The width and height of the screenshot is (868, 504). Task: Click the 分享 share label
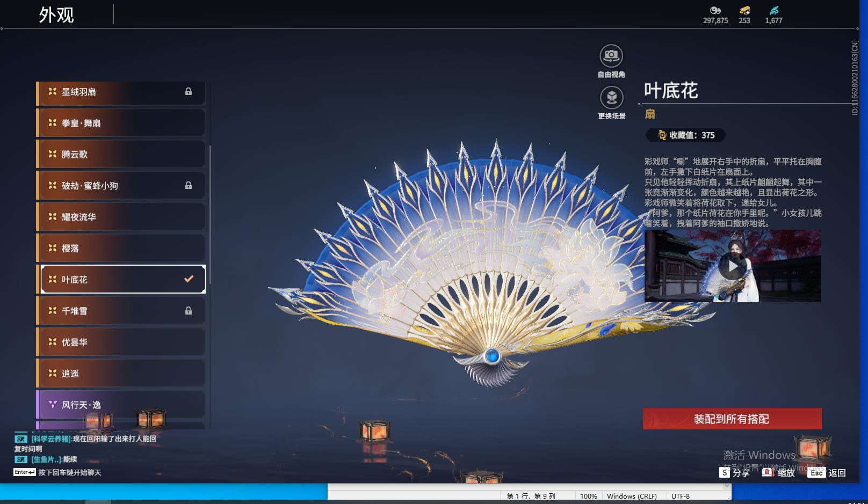coord(741,473)
